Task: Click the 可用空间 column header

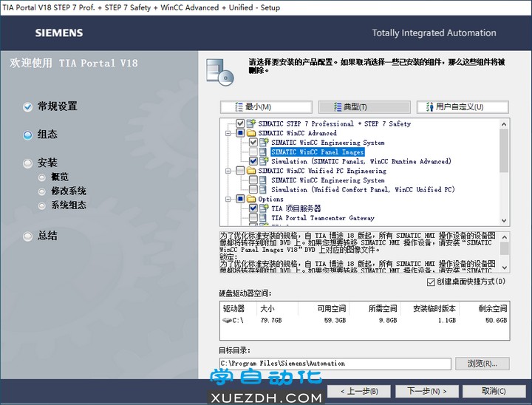Action: click(x=324, y=309)
